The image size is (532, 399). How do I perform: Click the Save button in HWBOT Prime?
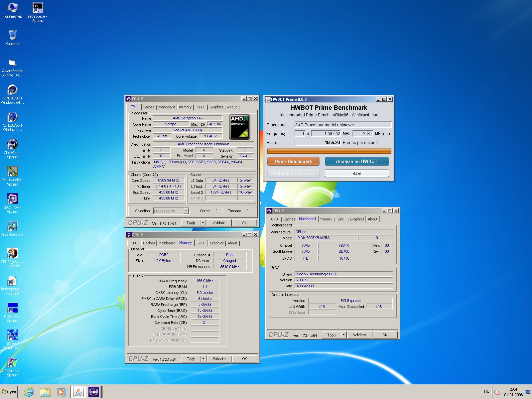(x=357, y=173)
